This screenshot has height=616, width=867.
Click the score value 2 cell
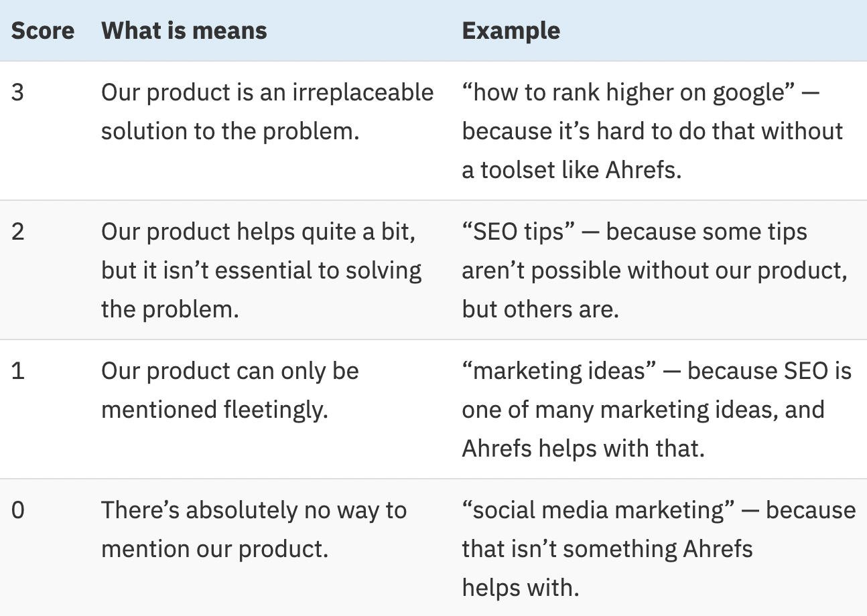[x=18, y=232]
